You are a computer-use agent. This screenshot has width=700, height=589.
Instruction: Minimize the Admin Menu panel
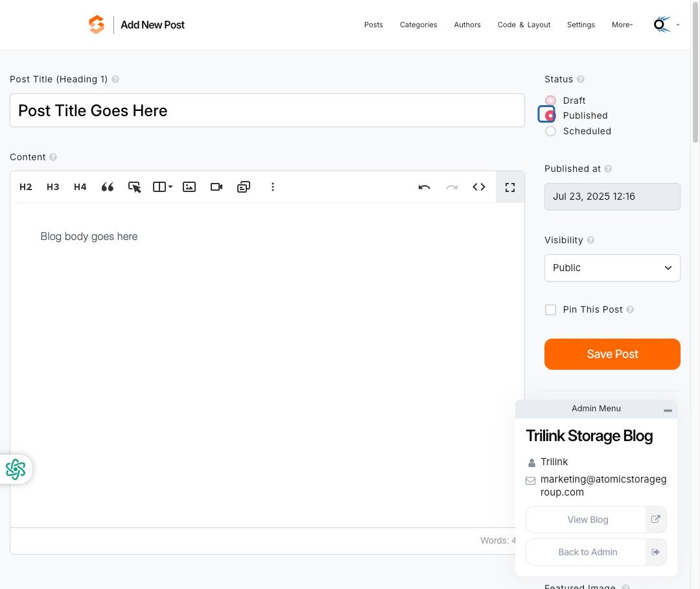[668, 410]
